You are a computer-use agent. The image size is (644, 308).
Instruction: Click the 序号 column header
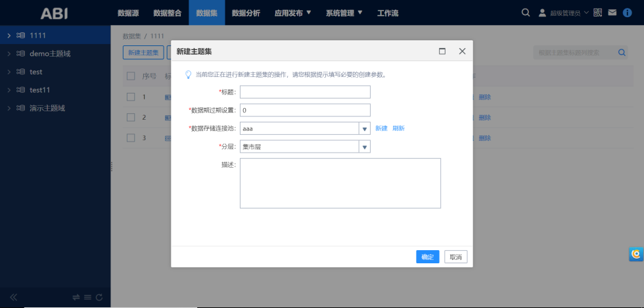point(149,76)
